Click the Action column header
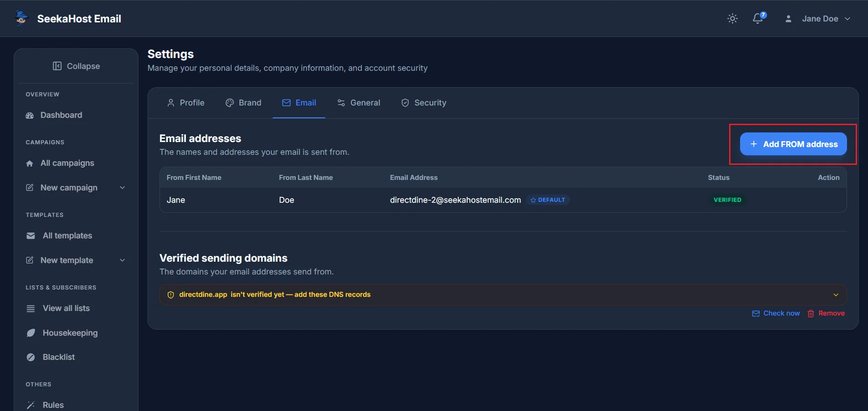 pos(829,178)
